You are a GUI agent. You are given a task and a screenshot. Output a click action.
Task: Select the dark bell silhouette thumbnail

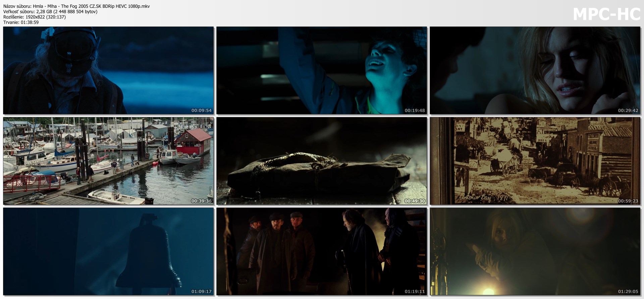click(x=108, y=251)
